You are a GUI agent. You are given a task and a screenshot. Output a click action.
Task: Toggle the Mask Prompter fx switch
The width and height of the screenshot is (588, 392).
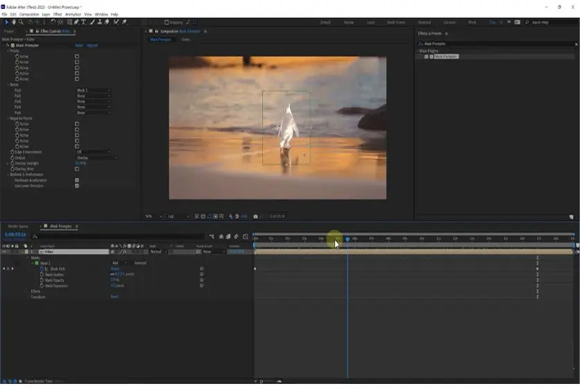point(7,46)
